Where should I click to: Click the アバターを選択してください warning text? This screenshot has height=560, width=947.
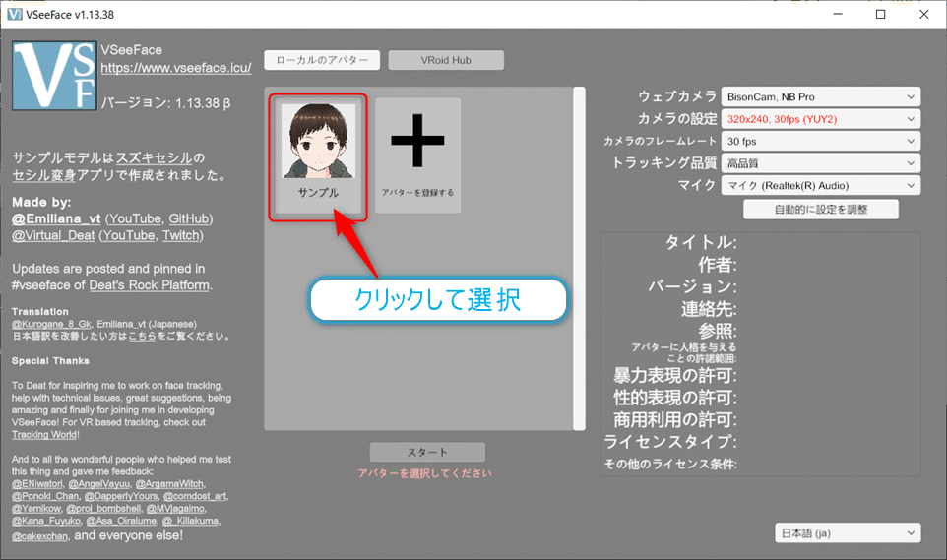[x=424, y=473]
